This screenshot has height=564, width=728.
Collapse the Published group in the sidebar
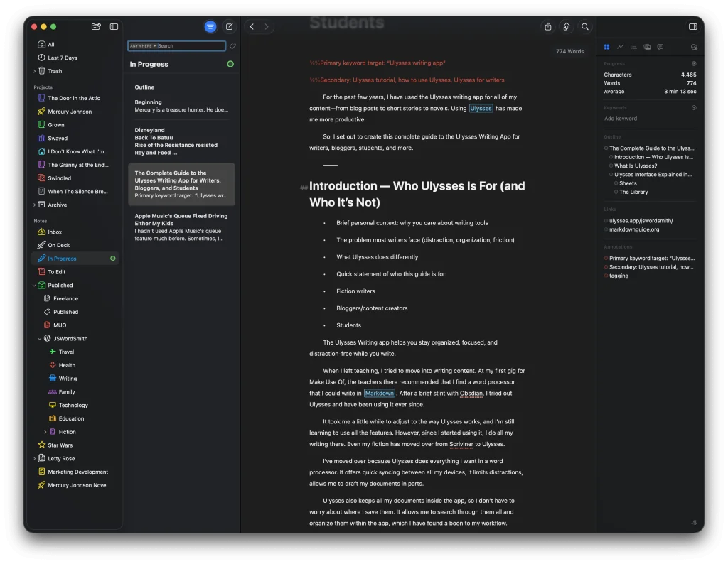click(x=33, y=285)
